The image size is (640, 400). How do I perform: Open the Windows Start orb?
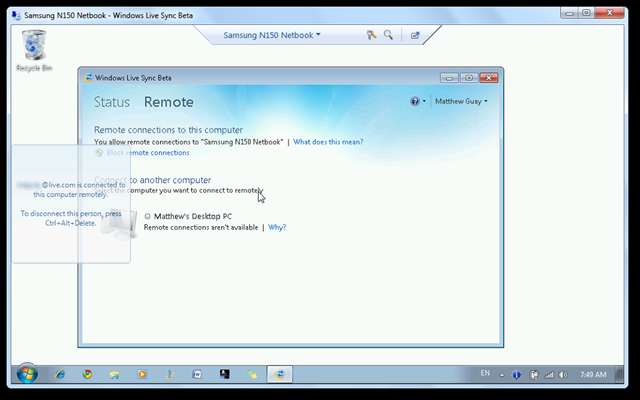27,374
